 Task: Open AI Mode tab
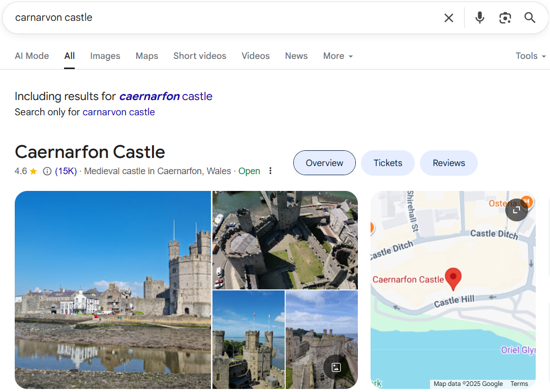point(32,56)
